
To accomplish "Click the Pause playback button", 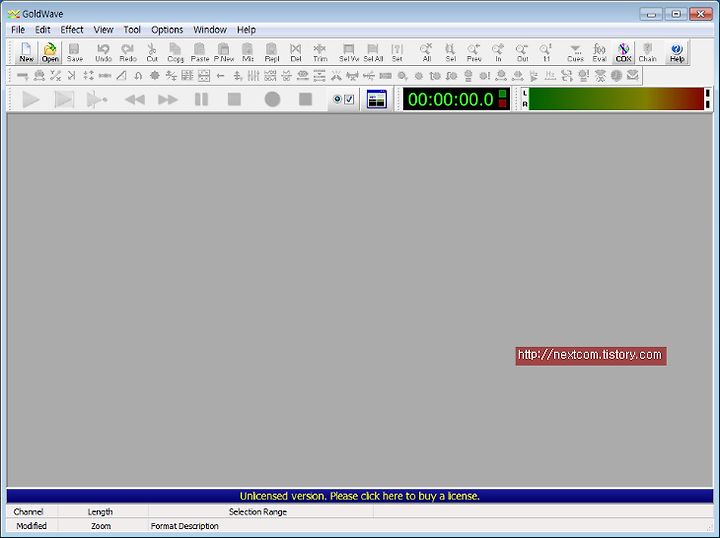I will tap(202, 99).
